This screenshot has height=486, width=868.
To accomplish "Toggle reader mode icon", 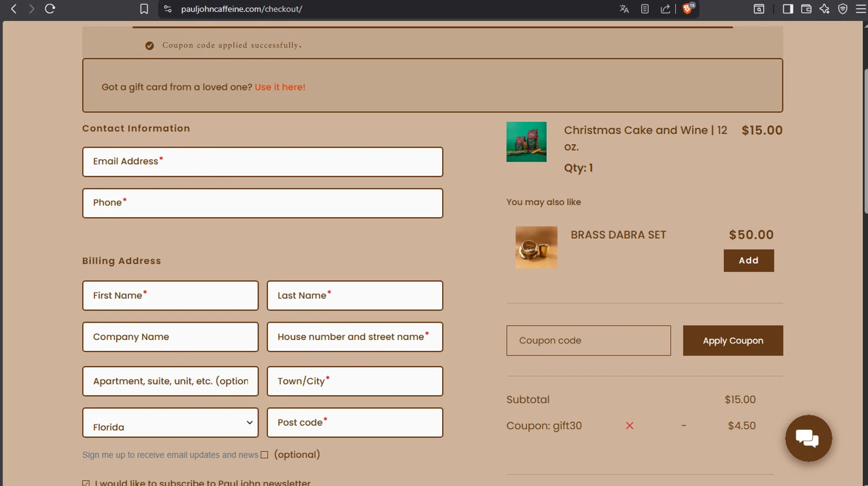I will point(645,9).
